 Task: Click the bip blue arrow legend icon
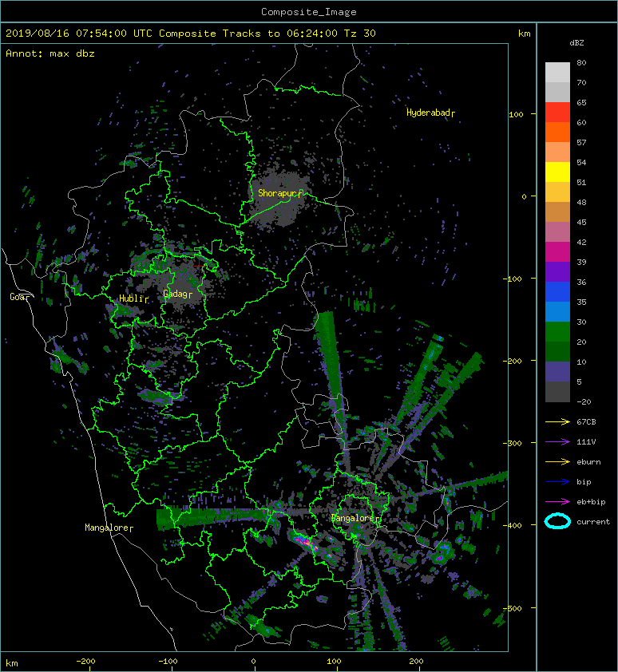pyautogui.click(x=557, y=482)
